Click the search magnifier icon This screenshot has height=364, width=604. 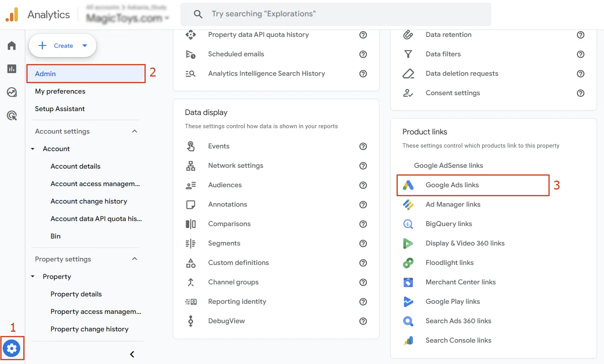point(198,14)
